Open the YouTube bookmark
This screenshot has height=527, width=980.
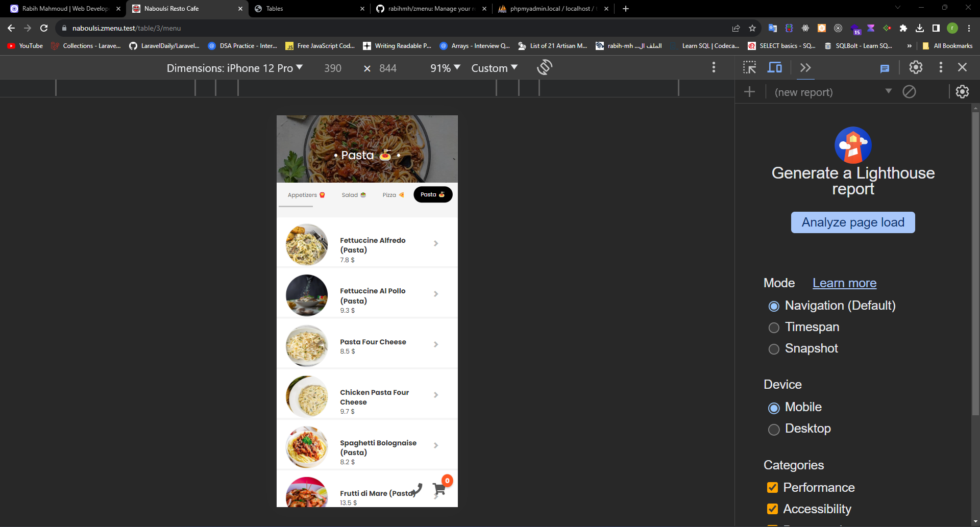click(25, 46)
